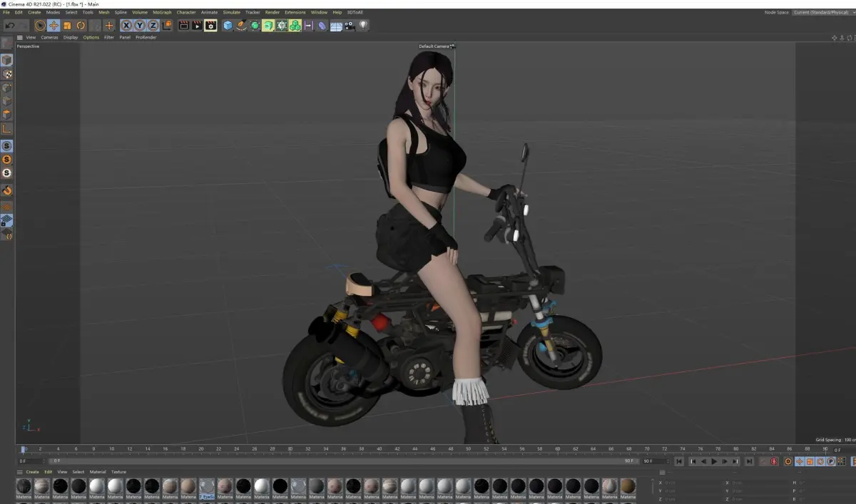The image size is (856, 504).
Task: Select the highlighted blue-labeled material thumbnail
Action: (207, 488)
